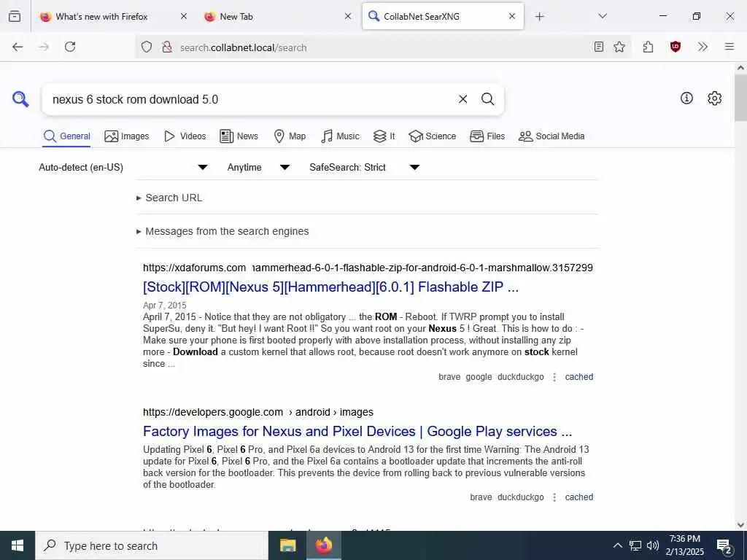Image resolution: width=747 pixels, height=560 pixels.
Task: Select the Social Media category
Action: coord(551,136)
